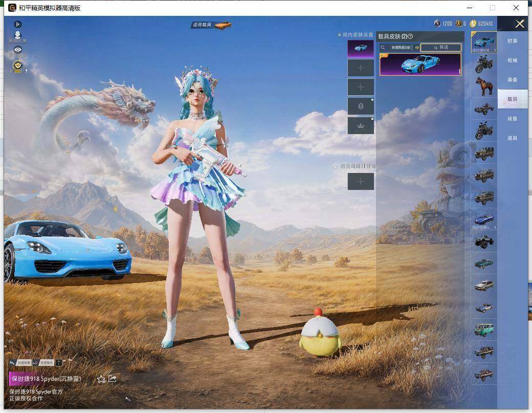Image resolution: width=532 pixels, height=413 pixels.
Task: Select the blue Porsche skin card
Action: click(420, 64)
